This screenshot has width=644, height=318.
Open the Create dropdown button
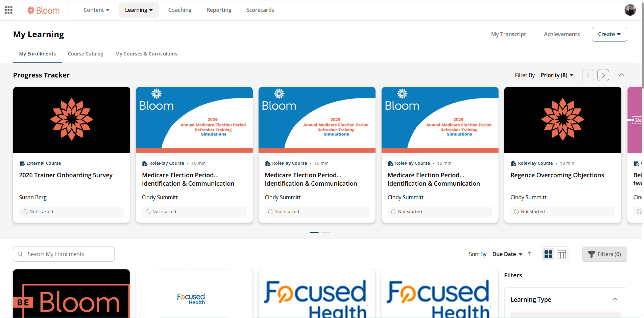click(x=609, y=34)
